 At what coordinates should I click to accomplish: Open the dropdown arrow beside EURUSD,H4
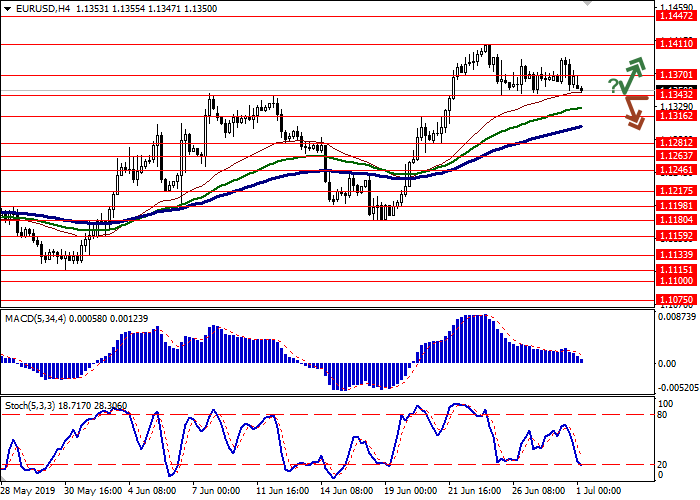tap(6, 7)
